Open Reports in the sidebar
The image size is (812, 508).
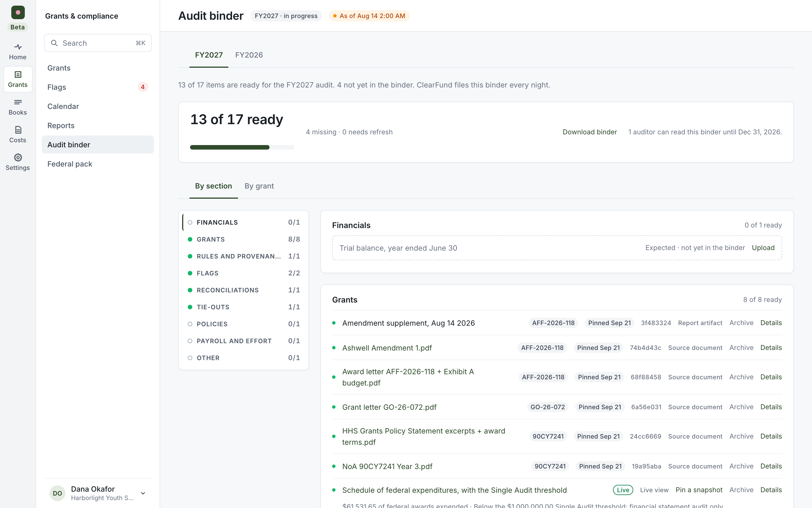(98, 125)
